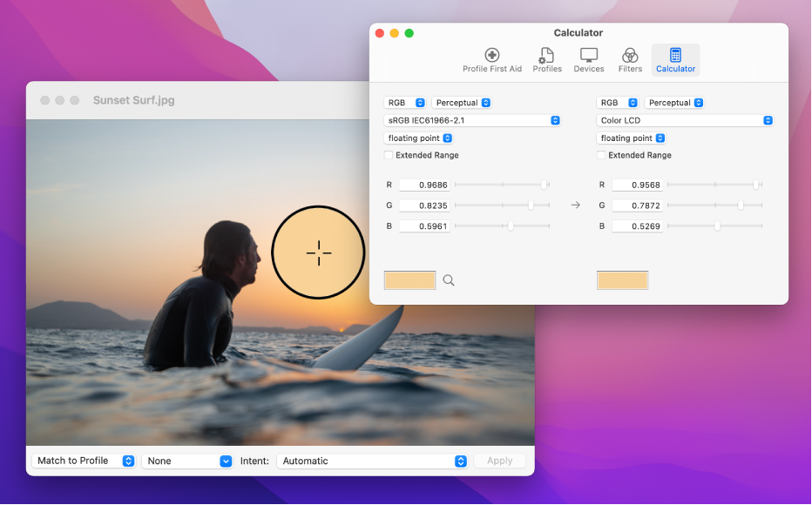Select the Calculator toolbar icon
This screenshot has height=505, width=812.
675,61
